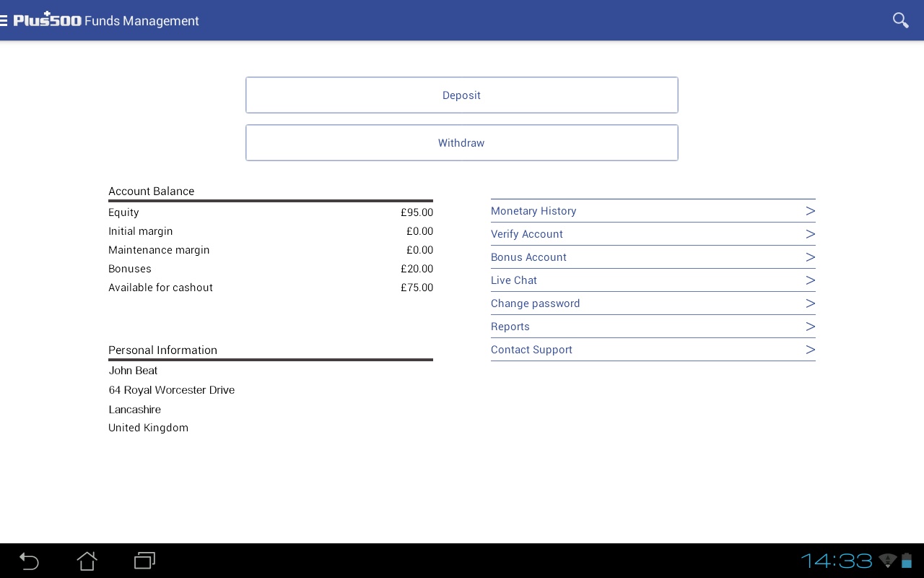Select the Maintenance margin label
The width and height of the screenshot is (924, 578).
[x=159, y=250]
